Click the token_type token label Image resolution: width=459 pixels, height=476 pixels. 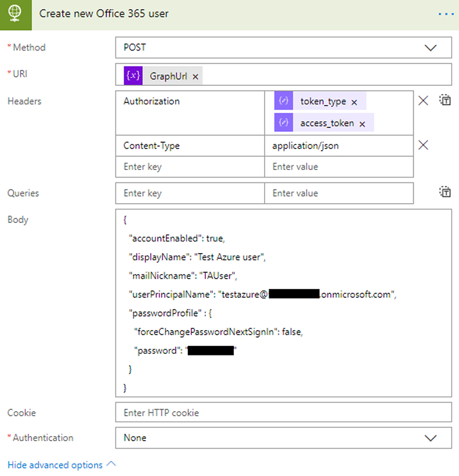point(323,101)
